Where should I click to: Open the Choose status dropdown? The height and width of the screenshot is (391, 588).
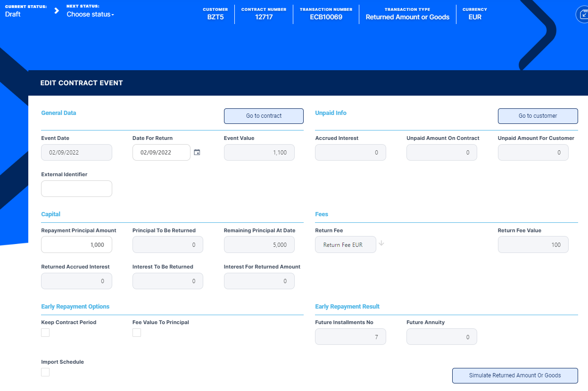point(90,15)
